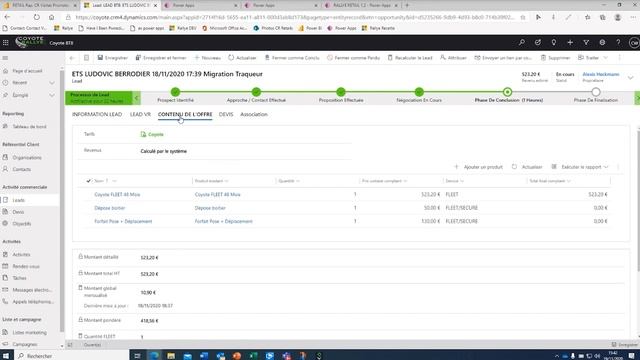Screen dimensions: 640x360
Task: Open Tableau de bord in sidebar
Action: tap(29, 127)
